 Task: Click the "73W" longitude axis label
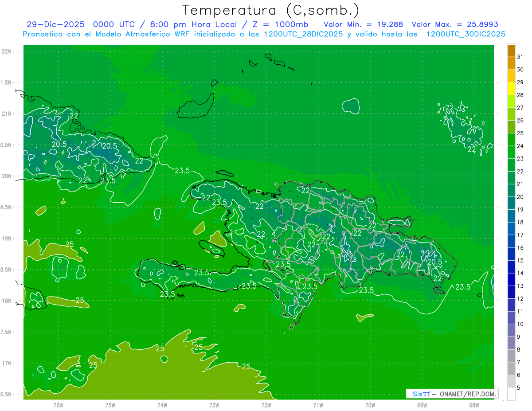[214, 405]
